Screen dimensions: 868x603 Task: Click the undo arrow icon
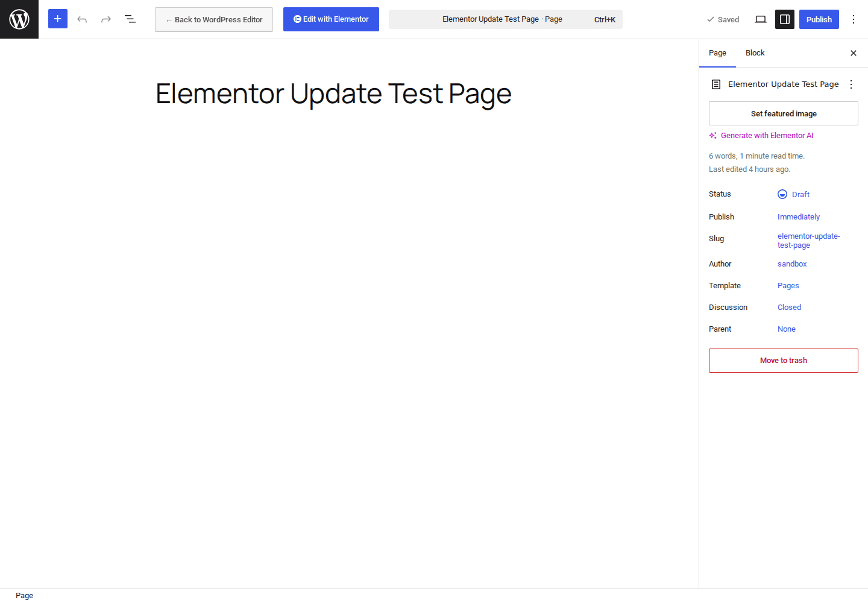tap(82, 19)
